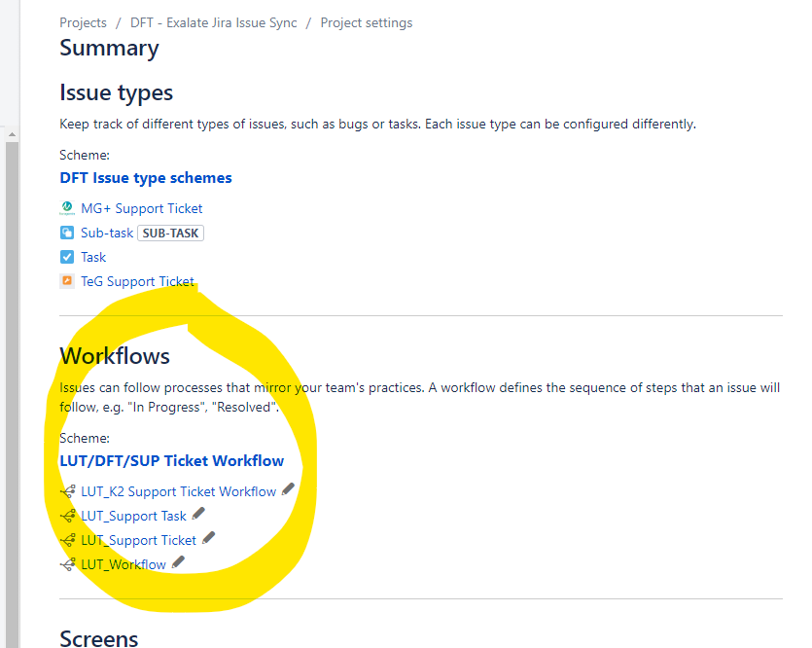The image size is (812, 648).
Task: Edit LUT_Support Task with pencil icon
Action: pos(197,514)
